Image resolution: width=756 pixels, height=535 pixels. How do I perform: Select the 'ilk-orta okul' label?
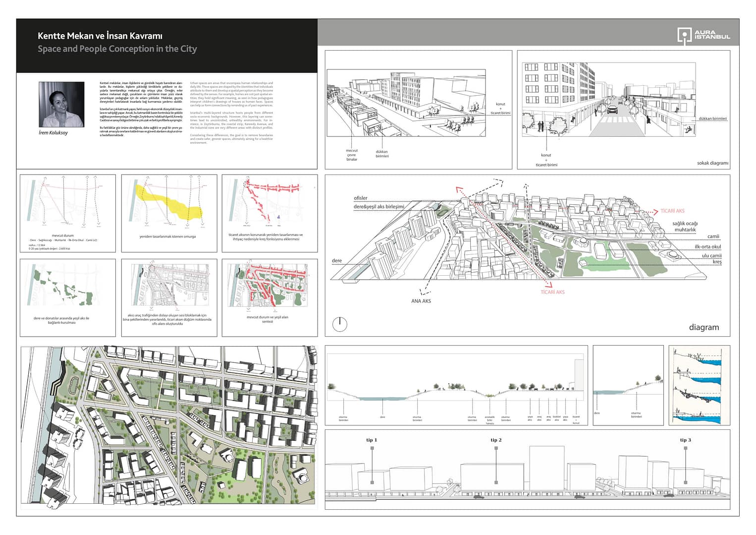707,246
